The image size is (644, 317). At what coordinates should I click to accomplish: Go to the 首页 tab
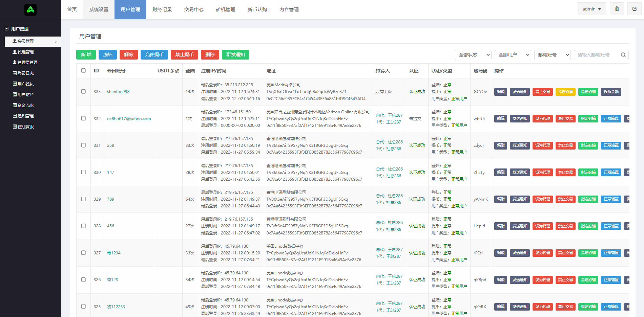[72, 9]
